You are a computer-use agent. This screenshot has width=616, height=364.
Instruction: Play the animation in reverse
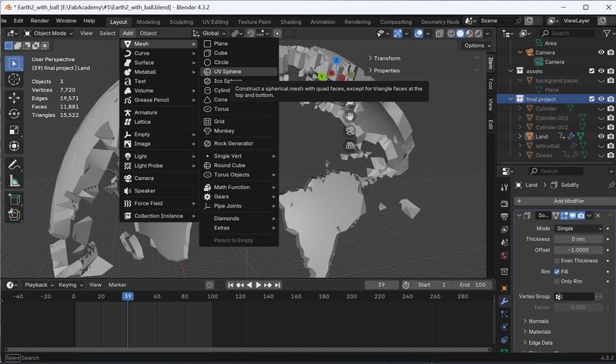pos(249,285)
